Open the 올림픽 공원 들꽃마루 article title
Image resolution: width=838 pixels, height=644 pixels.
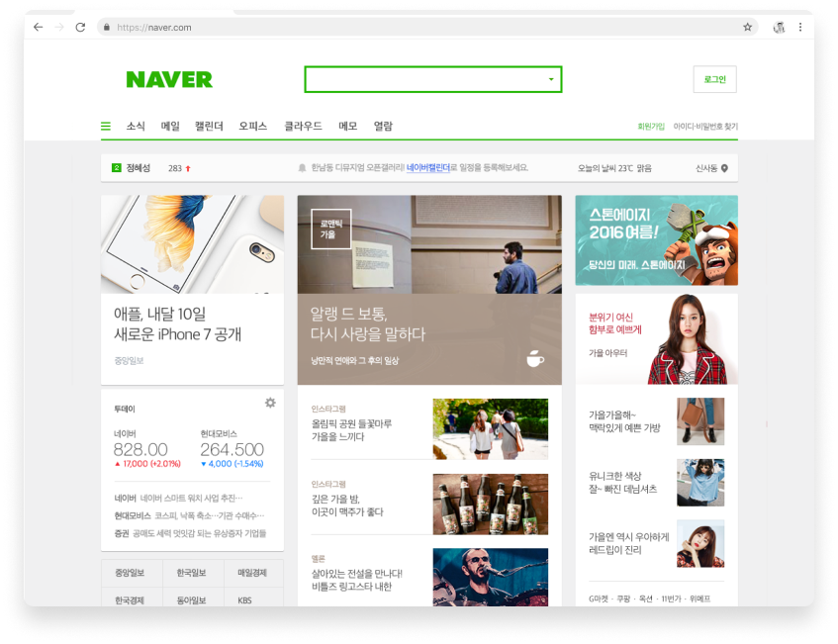point(351,430)
